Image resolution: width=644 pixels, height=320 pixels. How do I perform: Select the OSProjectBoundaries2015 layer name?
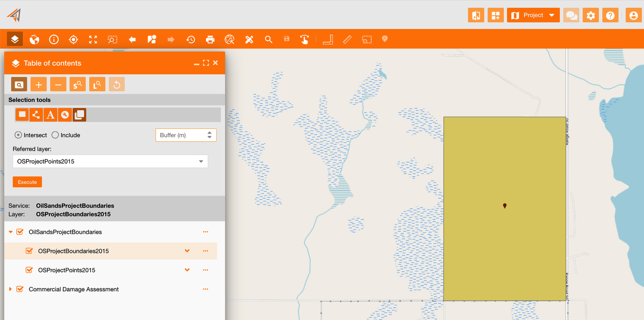pos(73,251)
